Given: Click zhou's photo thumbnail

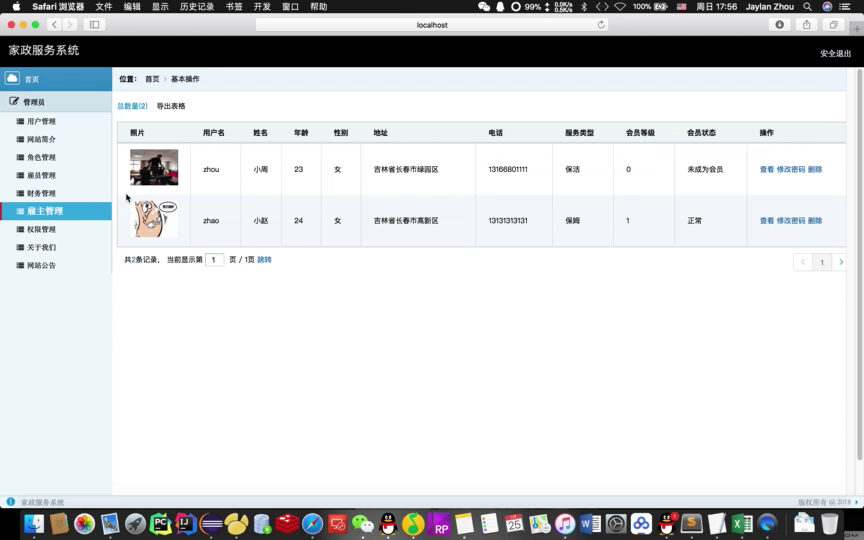Looking at the screenshot, I should tap(154, 167).
